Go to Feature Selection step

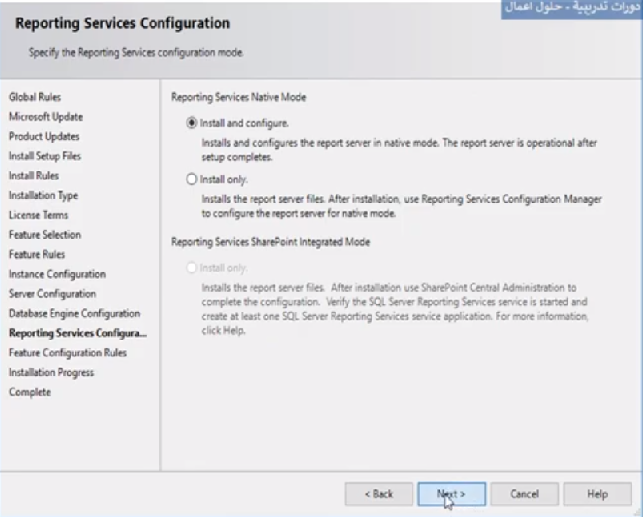[45, 235]
